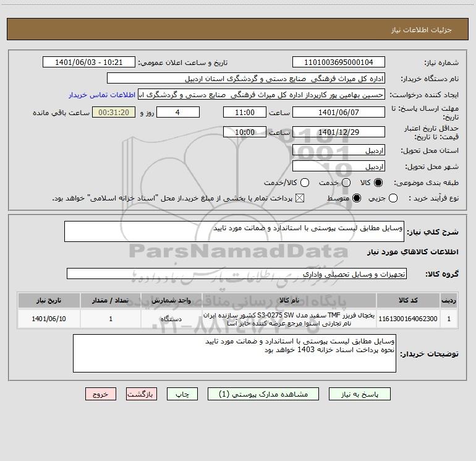Image resolution: width=476 pixels, height=461 pixels.
Task: Click the خروج exit button
Action: click(101, 394)
